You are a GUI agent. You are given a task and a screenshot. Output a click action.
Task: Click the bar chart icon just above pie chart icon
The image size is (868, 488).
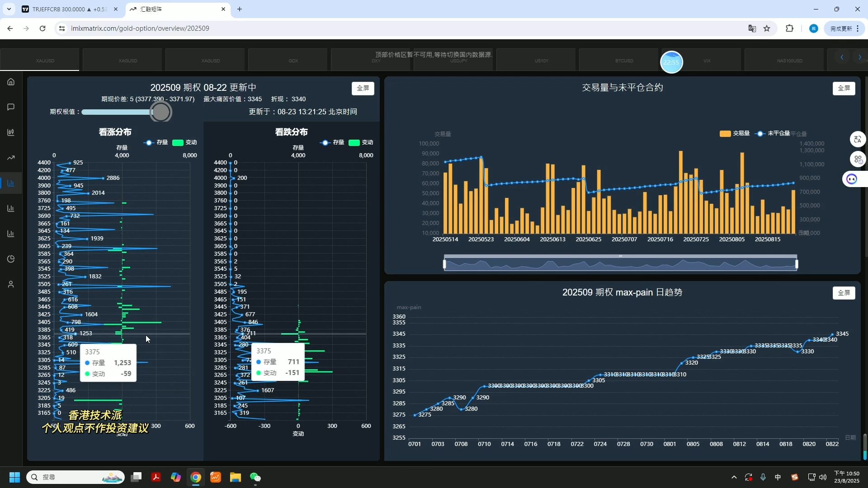[x=11, y=234]
